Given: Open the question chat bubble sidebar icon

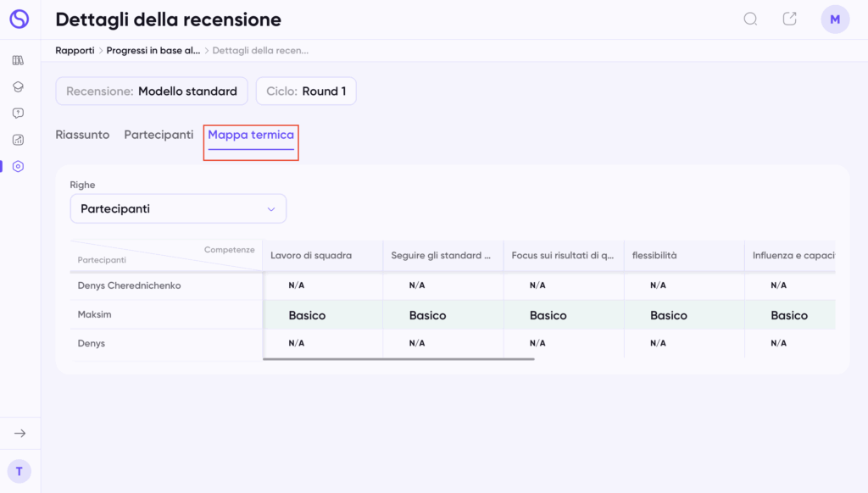Looking at the screenshot, I should 19,114.
